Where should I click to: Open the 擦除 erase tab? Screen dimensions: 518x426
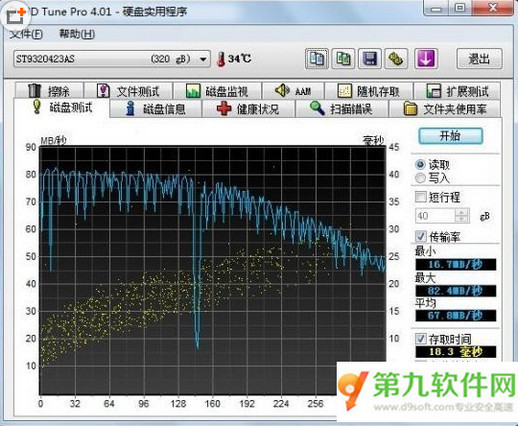[x=49, y=91]
